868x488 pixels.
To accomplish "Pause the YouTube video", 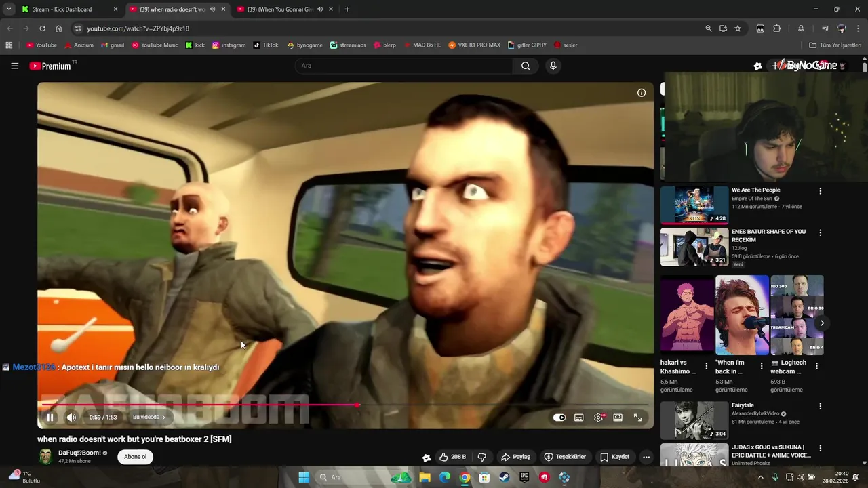I will (50, 418).
